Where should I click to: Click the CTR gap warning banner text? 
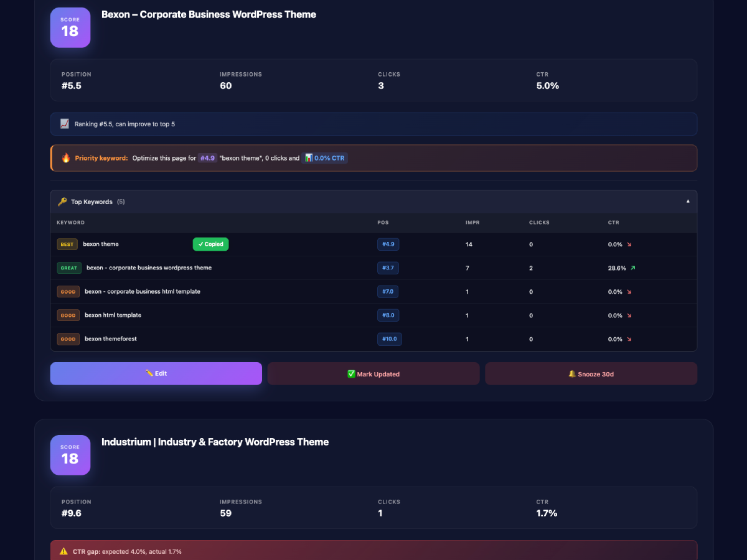pyautogui.click(x=127, y=552)
